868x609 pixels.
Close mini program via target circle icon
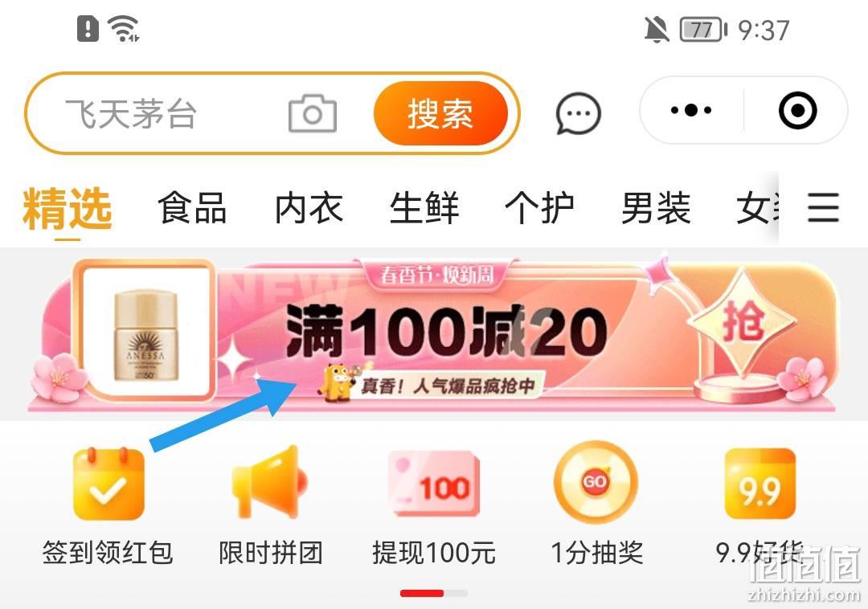point(798,110)
